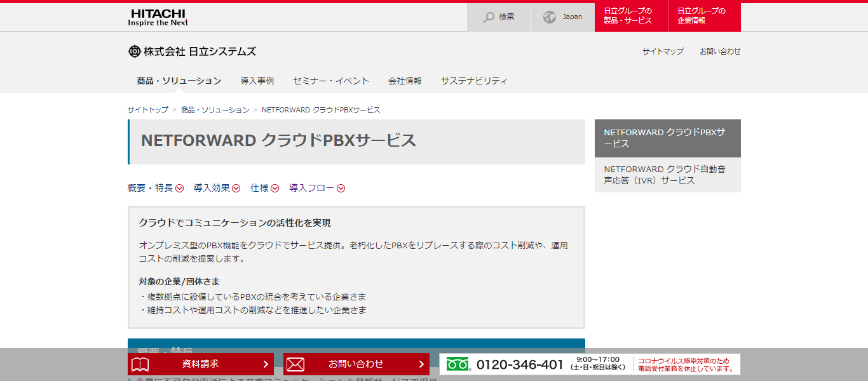Click the red お問い合わせ bottom button
This screenshot has height=381, width=868.
(356, 364)
